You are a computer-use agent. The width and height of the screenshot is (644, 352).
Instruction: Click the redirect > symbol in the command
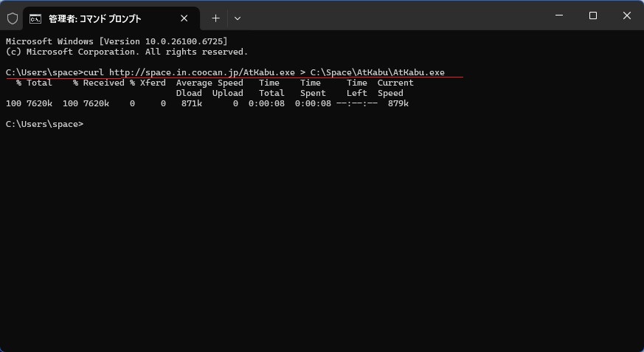(x=302, y=72)
